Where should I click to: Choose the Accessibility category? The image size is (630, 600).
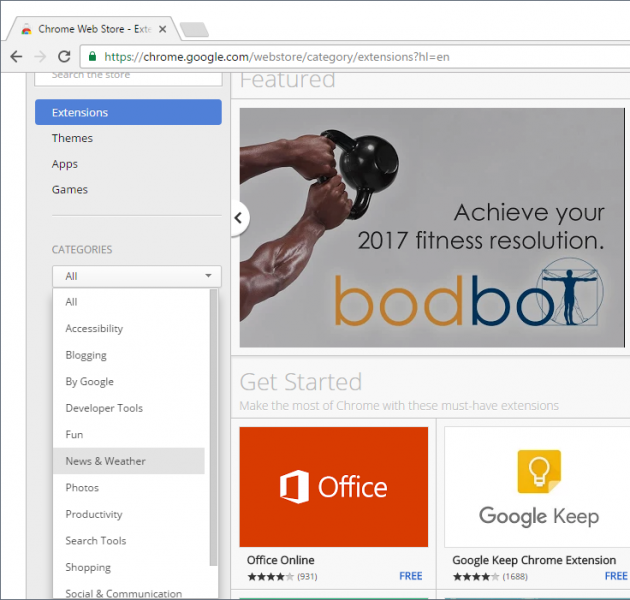129,328
